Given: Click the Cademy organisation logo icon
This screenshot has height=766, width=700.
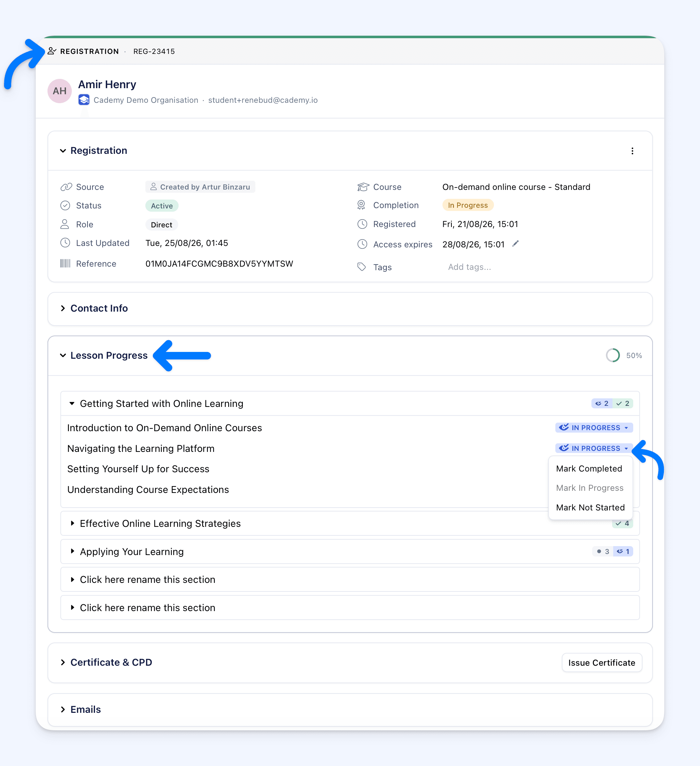Looking at the screenshot, I should tap(84, 100).
